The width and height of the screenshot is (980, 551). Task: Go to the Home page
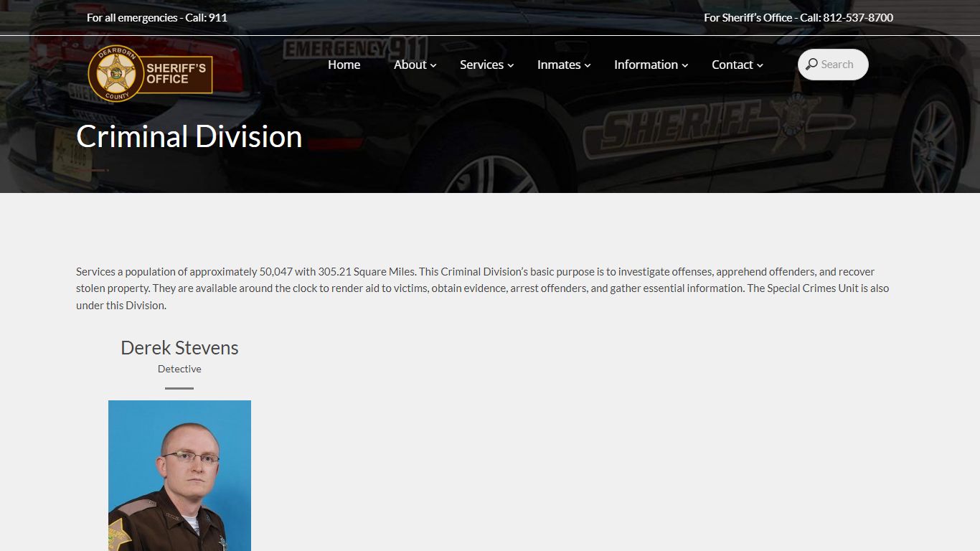pyautogui.click(x=344, y=65)
